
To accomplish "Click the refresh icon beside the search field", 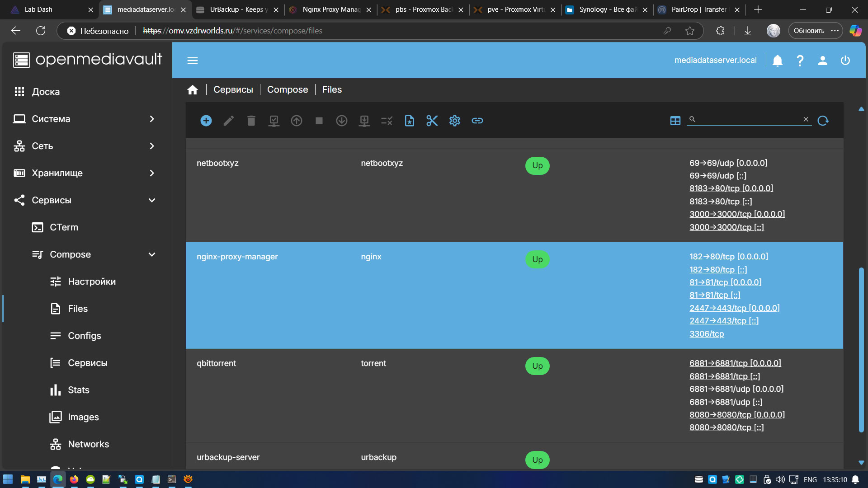I will pyautogui.click(x=823, y=121).
